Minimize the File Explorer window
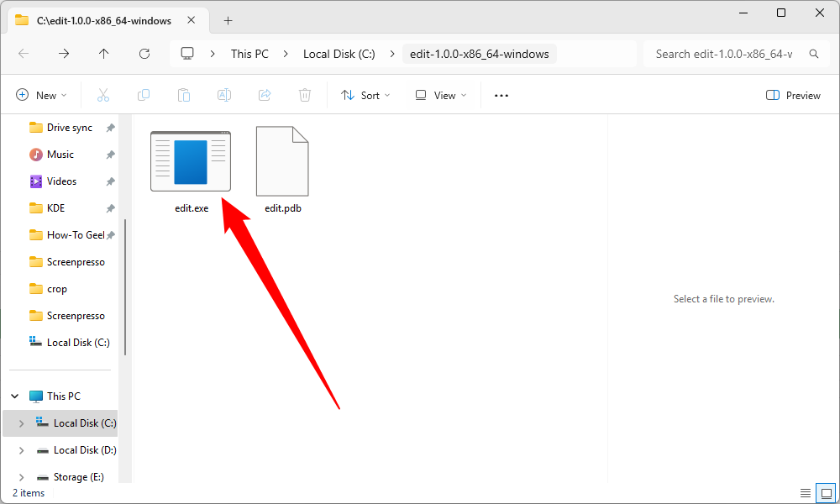Image resolution: width=840 pixels, height=504 pixels. point(743,13)
